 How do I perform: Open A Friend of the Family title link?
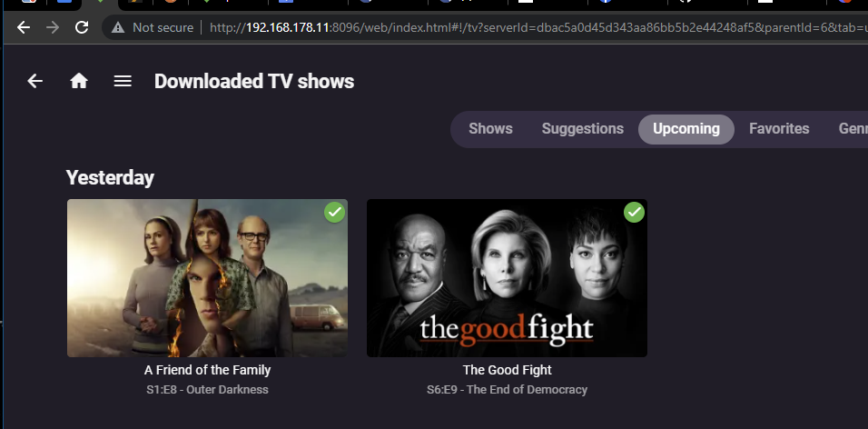point(208,370)
